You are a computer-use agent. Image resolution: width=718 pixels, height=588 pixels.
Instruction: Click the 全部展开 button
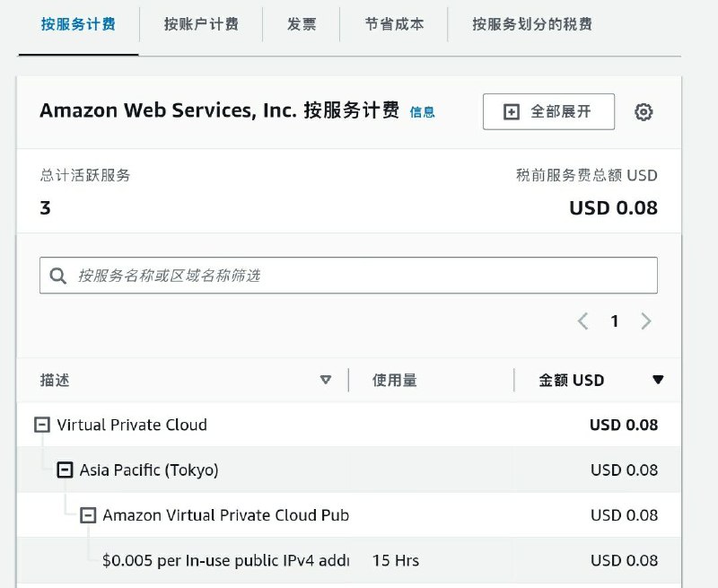coord(548,111)
